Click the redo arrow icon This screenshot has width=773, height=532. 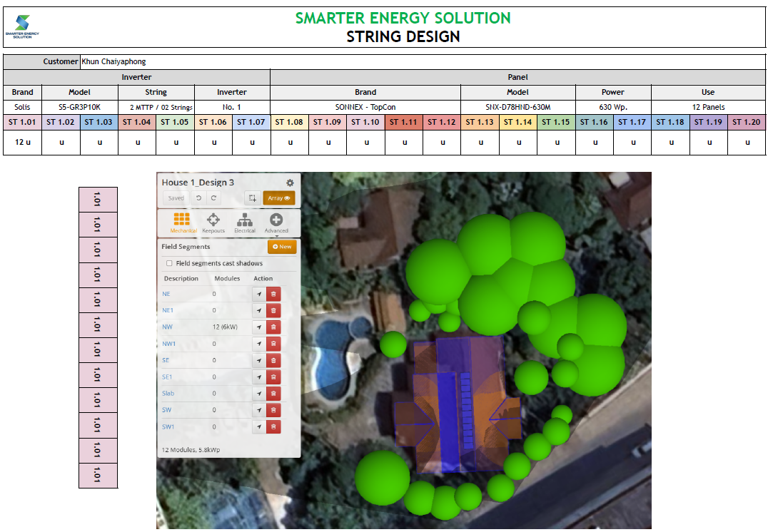(x=213, y=198)
